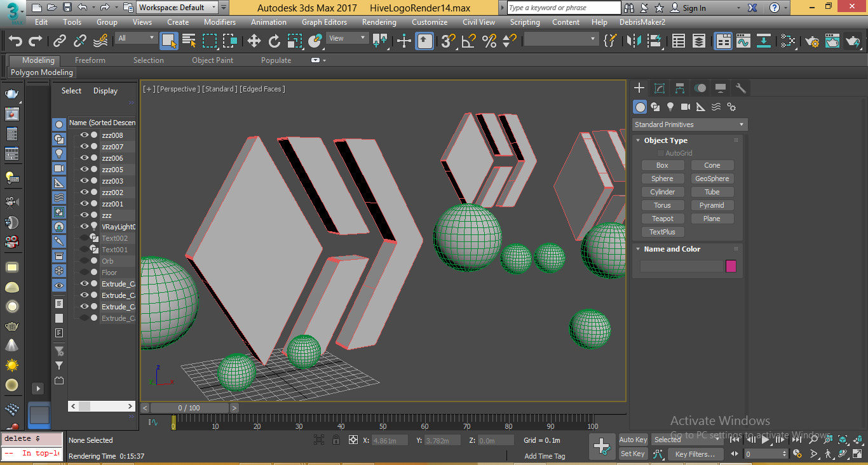Activate the Select and Rotate tool

[x=275, y=41]
